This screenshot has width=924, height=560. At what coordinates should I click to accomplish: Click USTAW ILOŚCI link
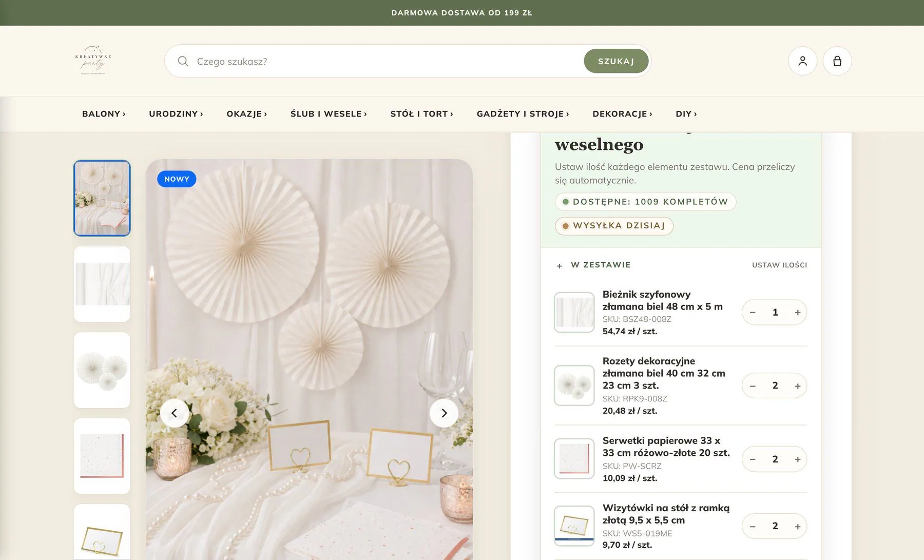pos(779,265)
